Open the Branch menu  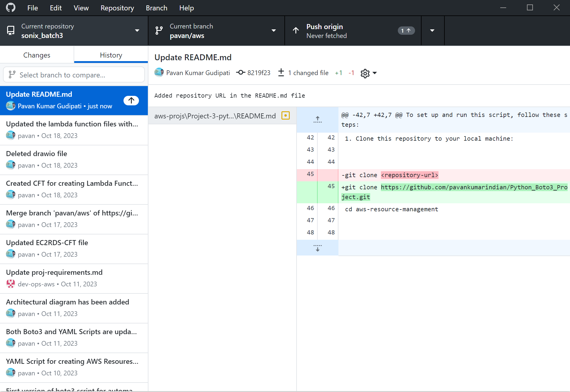pos(156,8)
